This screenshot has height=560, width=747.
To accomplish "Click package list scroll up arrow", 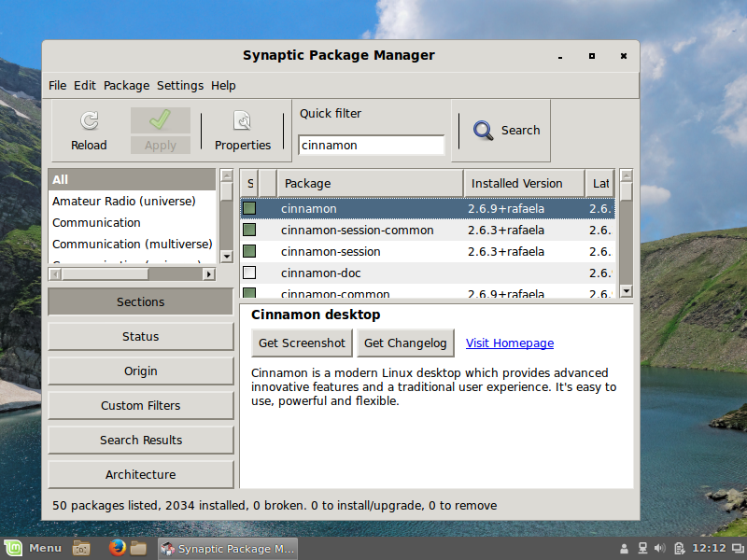I will [627, 175].
